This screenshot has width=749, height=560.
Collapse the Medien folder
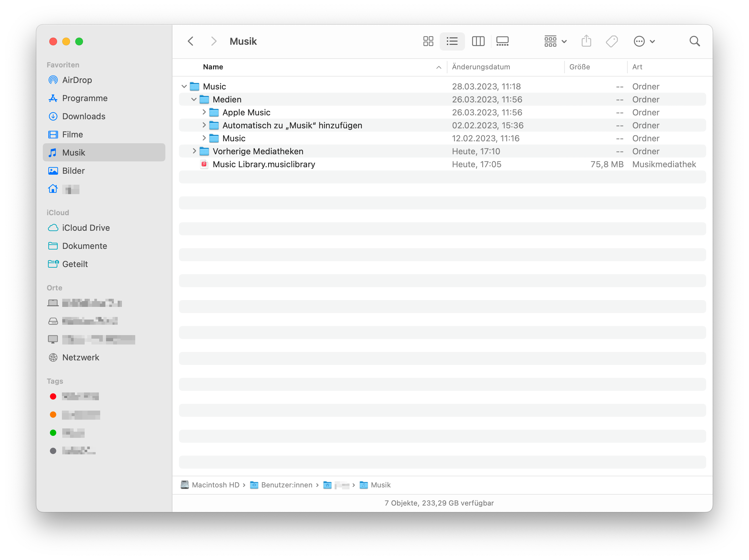194,99
